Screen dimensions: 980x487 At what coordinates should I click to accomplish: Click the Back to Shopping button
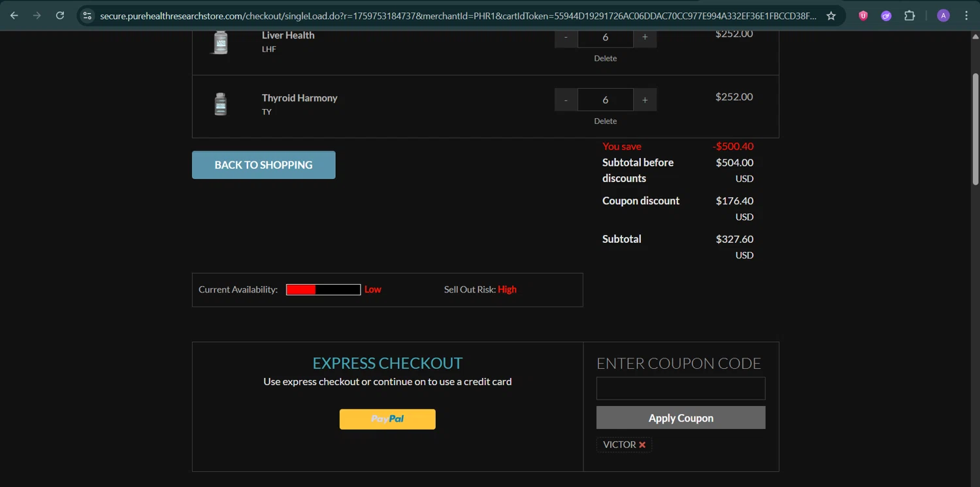pyautogui.click(x=264, y=165)
